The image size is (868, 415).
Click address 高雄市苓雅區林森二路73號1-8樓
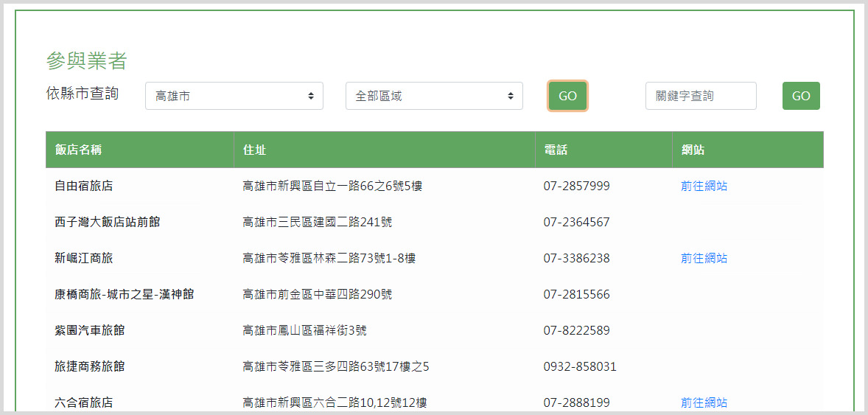[329, 258]
